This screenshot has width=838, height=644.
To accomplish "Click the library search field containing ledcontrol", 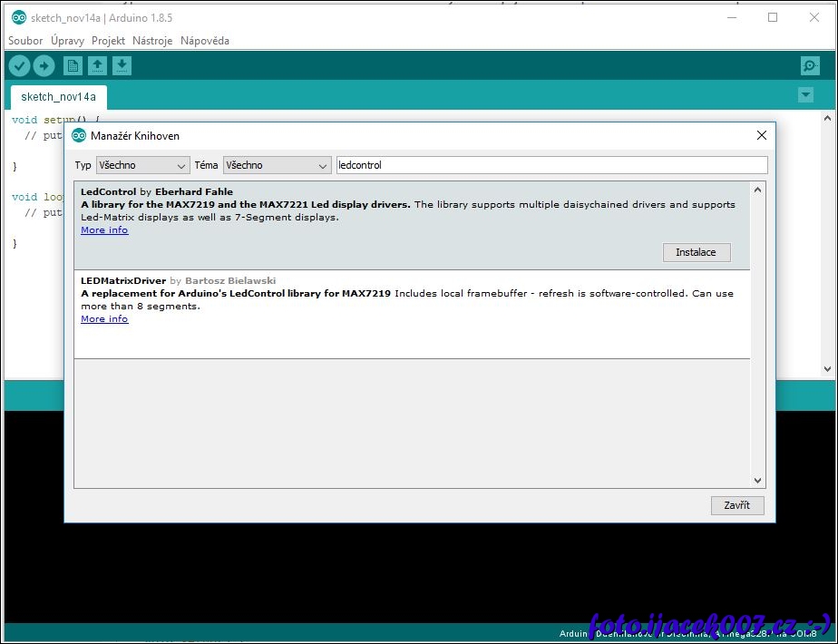I will [x=551, y=165].
